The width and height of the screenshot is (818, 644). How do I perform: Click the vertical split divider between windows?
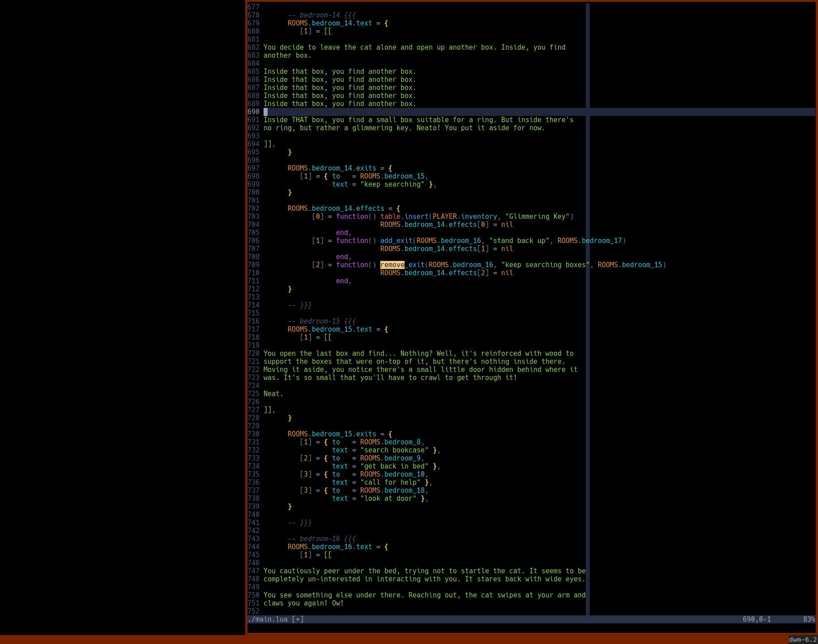click(587, 313)
